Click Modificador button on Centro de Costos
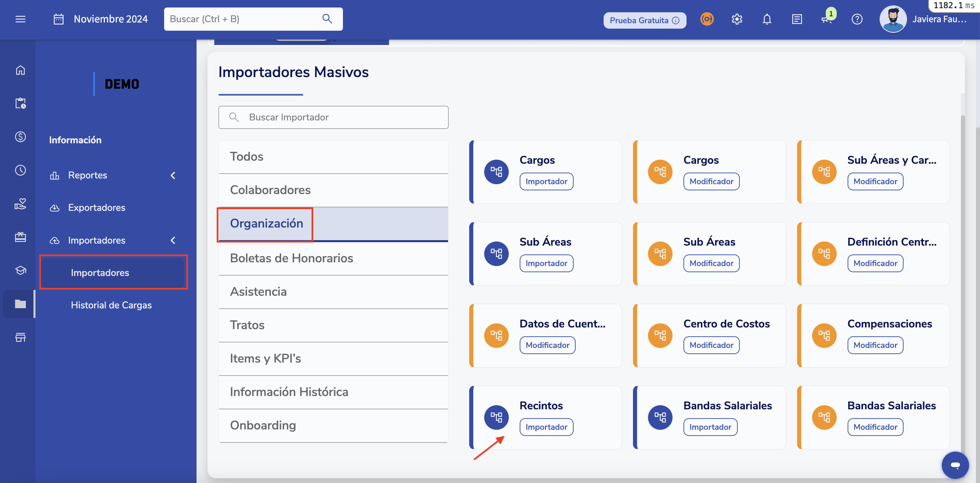Viewport: 980px width, 483px height. (711, 345)
